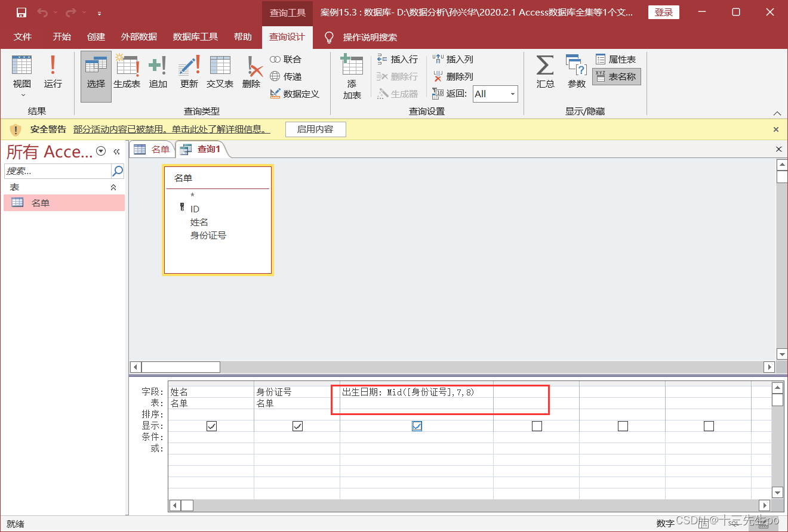Screen dimensions: 788x532
Task: Switch to the 查询1 document tab
Action: pyautogui.click(x=201, y=149)
